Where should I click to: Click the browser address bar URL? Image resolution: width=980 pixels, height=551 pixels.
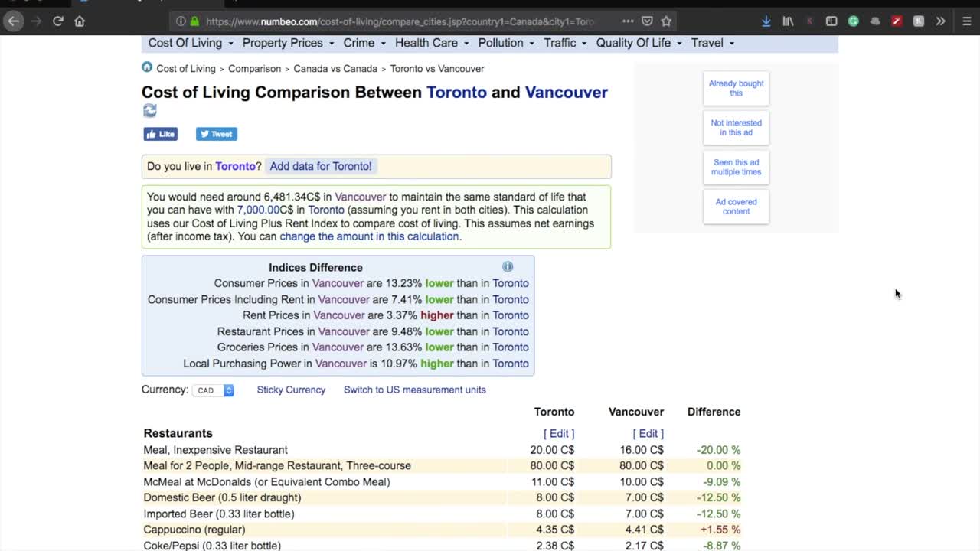(x=400, y=21)
